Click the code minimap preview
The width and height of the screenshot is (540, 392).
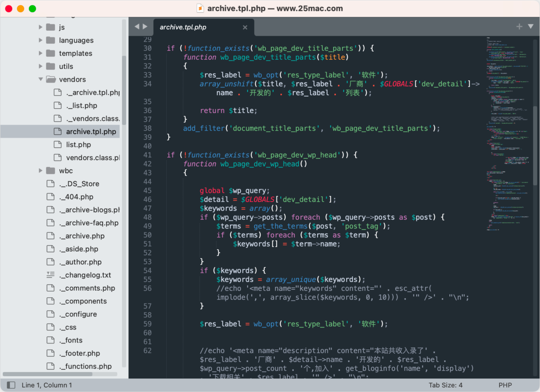508,134
